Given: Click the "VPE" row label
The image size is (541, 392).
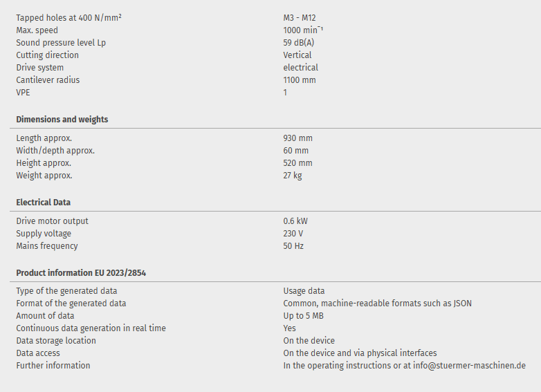Looking at the screenshot, I should click(x=24, y=93).
